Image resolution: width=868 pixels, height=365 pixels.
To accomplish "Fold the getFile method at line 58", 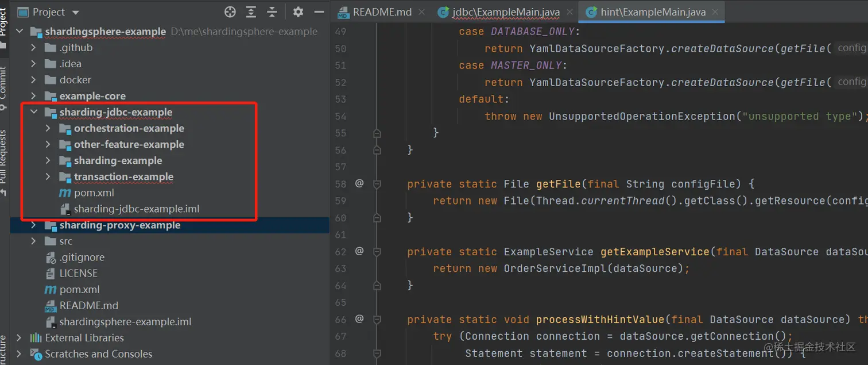I will click(377, 184).
